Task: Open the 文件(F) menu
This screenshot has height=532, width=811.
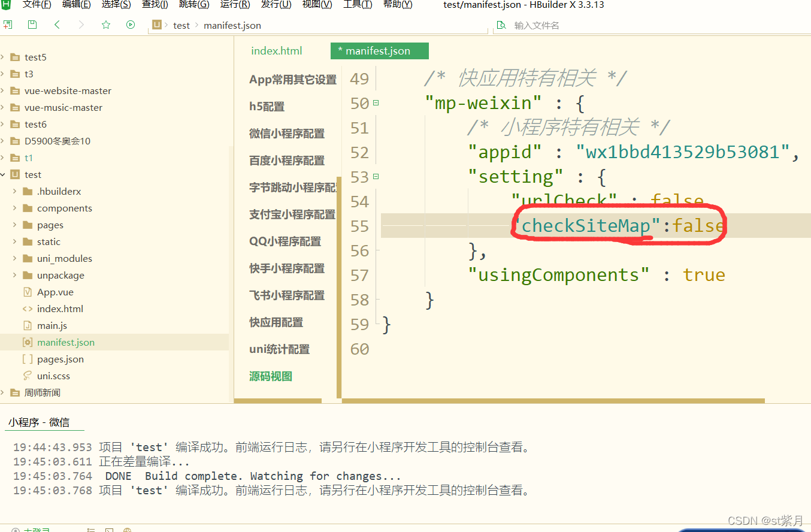Action: point(37,5)
